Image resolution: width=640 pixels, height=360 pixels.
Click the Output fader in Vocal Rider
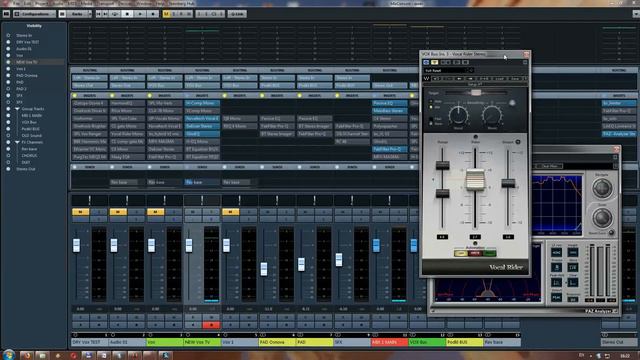pyautogui.click(x=508, y=183)
